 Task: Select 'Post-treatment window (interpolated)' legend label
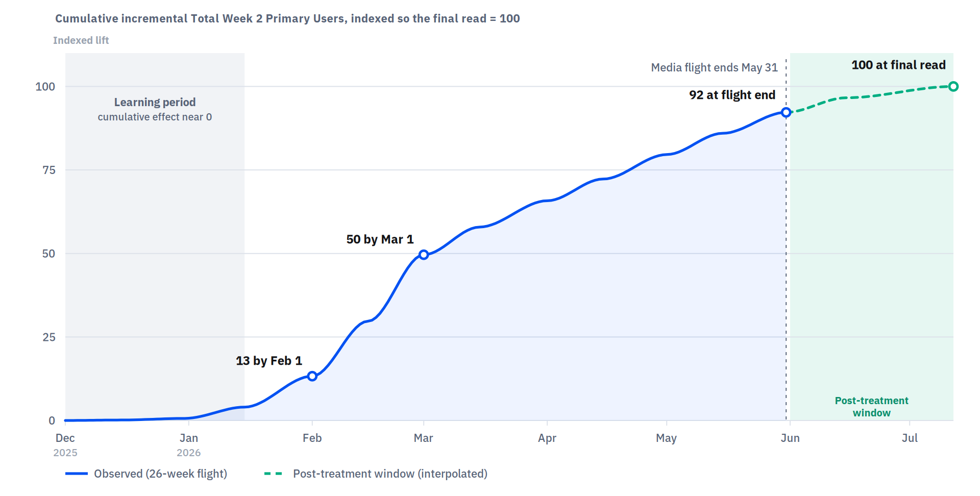coord(390,474)
